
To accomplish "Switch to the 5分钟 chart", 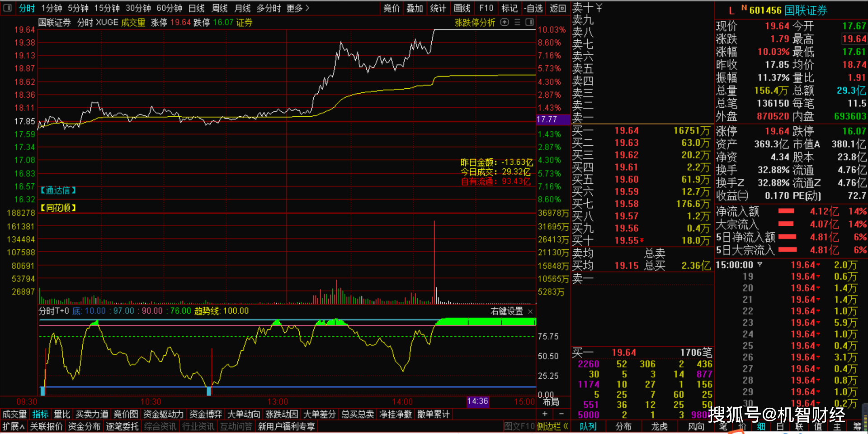I will 78,8.
